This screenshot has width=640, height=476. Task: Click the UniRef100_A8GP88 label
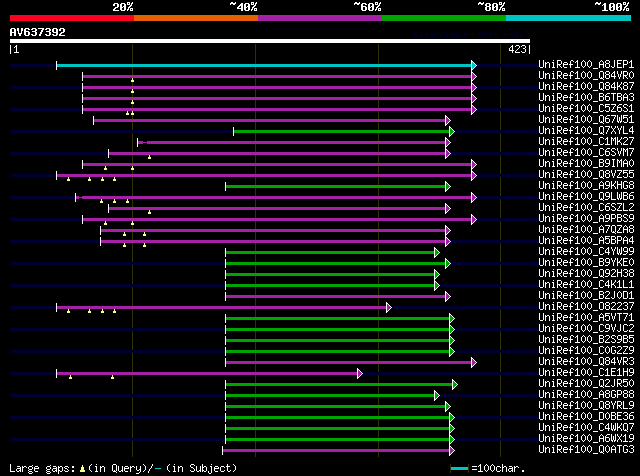pyautogui.click(x=586, y=395)
